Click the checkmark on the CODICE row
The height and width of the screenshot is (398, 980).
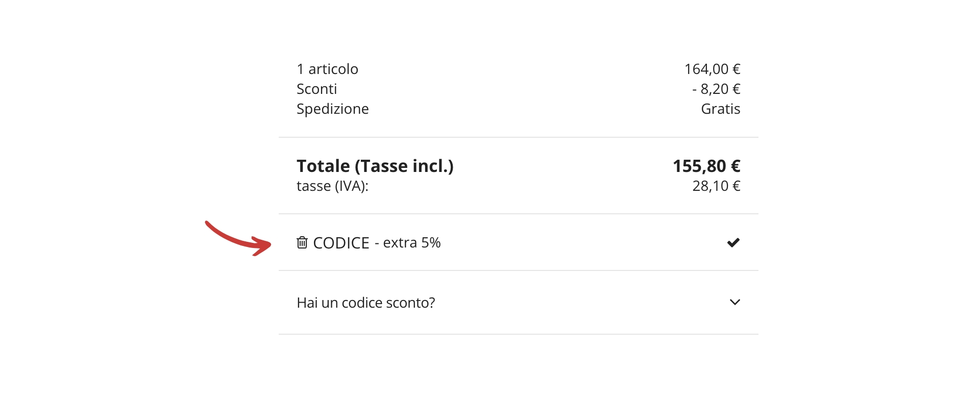[733, 242]
